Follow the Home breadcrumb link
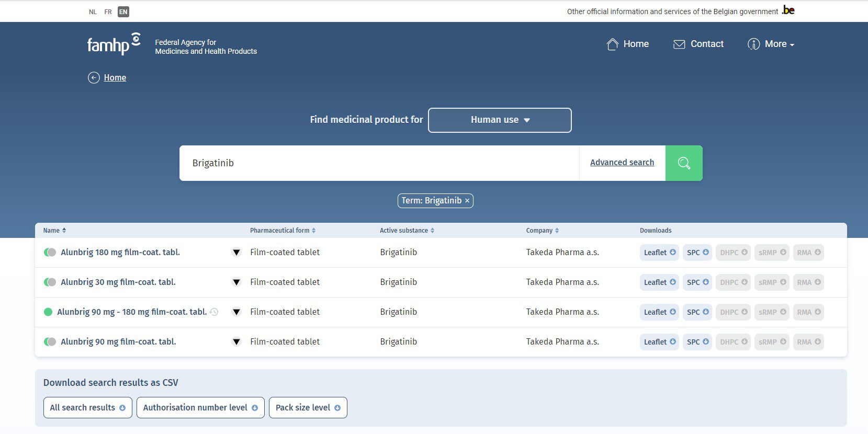 point(115,78)
